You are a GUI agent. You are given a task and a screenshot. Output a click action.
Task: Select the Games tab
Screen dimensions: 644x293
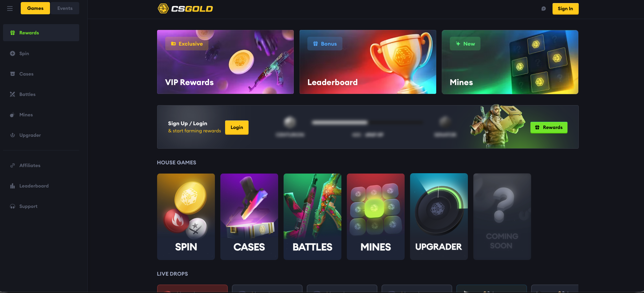point(35,8)
